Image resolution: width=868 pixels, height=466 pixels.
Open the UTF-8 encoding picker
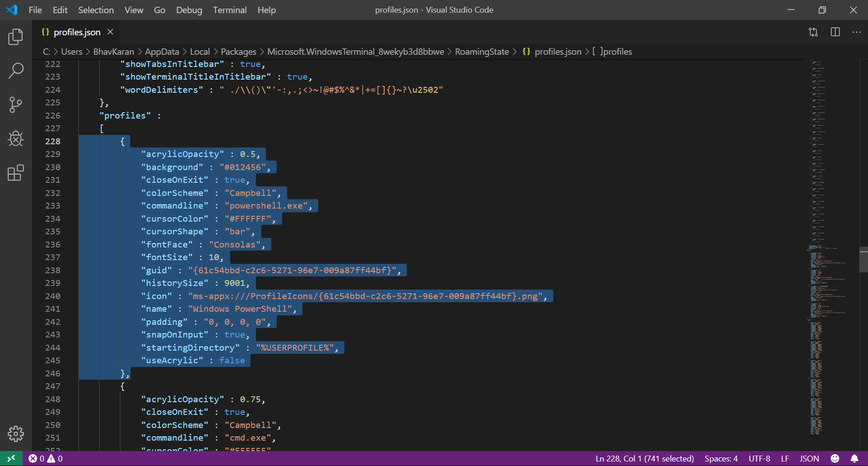pos(759,458)
